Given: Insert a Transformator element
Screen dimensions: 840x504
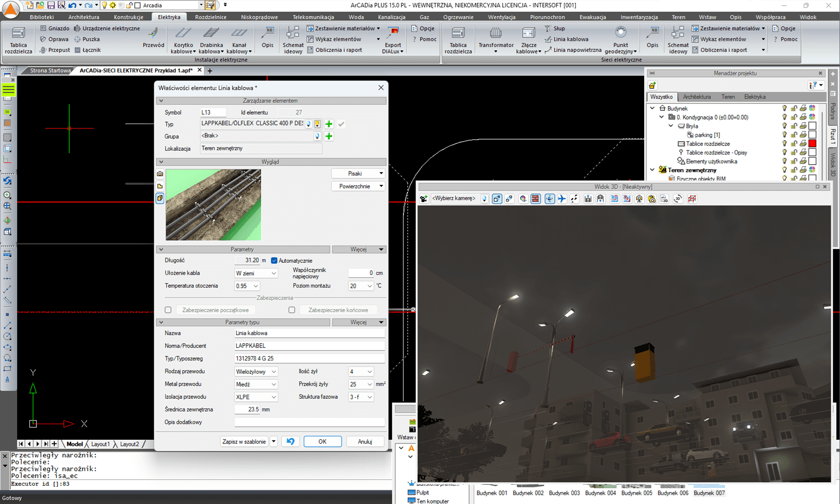Looking at the screenshot, I should (496, 40).
